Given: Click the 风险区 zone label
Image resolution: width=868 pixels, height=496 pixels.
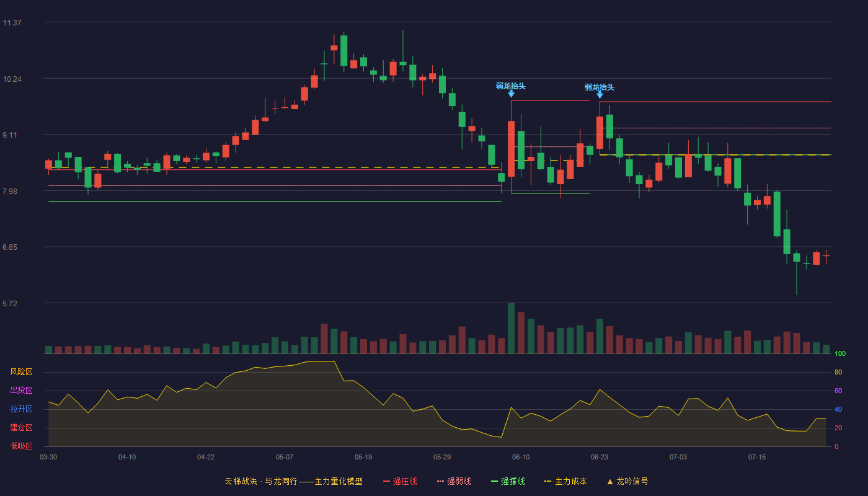Looking at the screenshot, I should (x=21, y=372).
